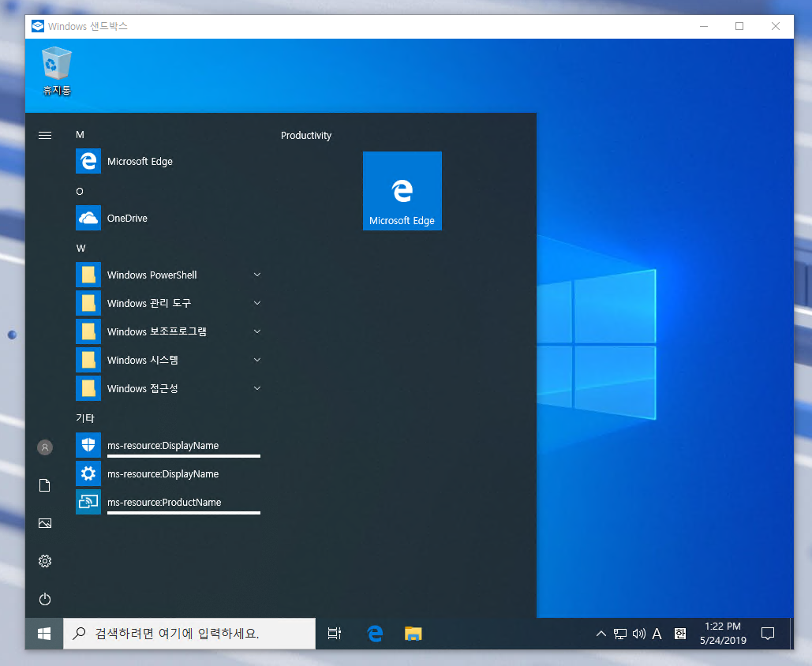Click the Show desktop sliver in the taskbar
Viewport: 812px width, 666px height.
791,634
